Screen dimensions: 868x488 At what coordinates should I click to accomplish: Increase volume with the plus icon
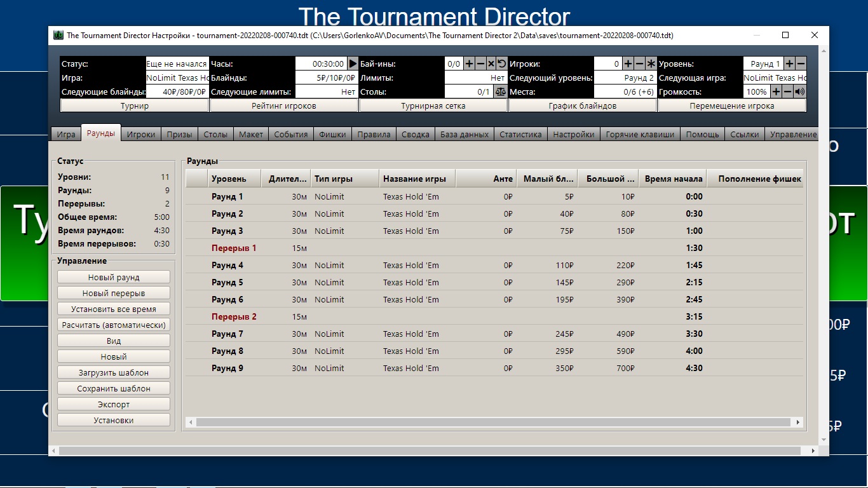tap(776, 91)
